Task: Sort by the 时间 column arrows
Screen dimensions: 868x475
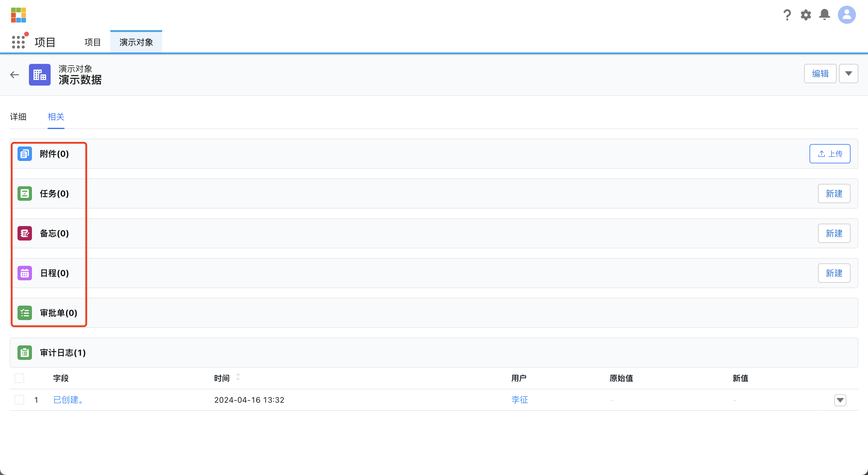Action: (x=238, y=377)
